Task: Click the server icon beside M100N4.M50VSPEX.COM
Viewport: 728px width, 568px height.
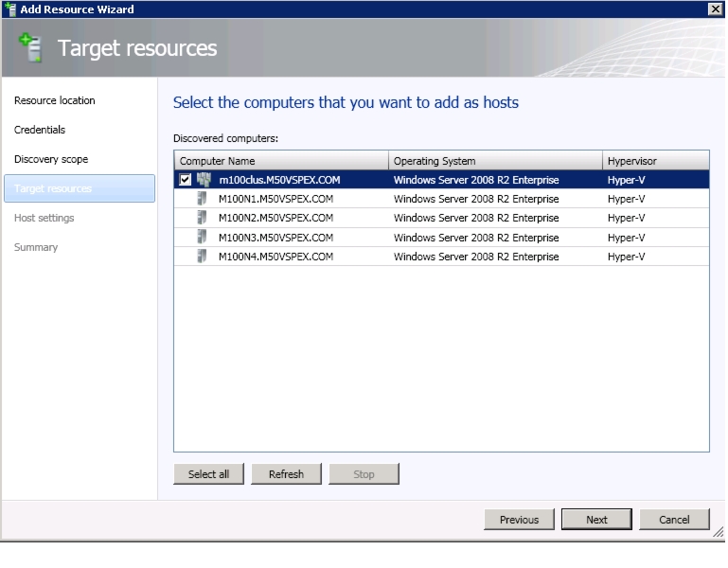Action: [x=202, y=257]
